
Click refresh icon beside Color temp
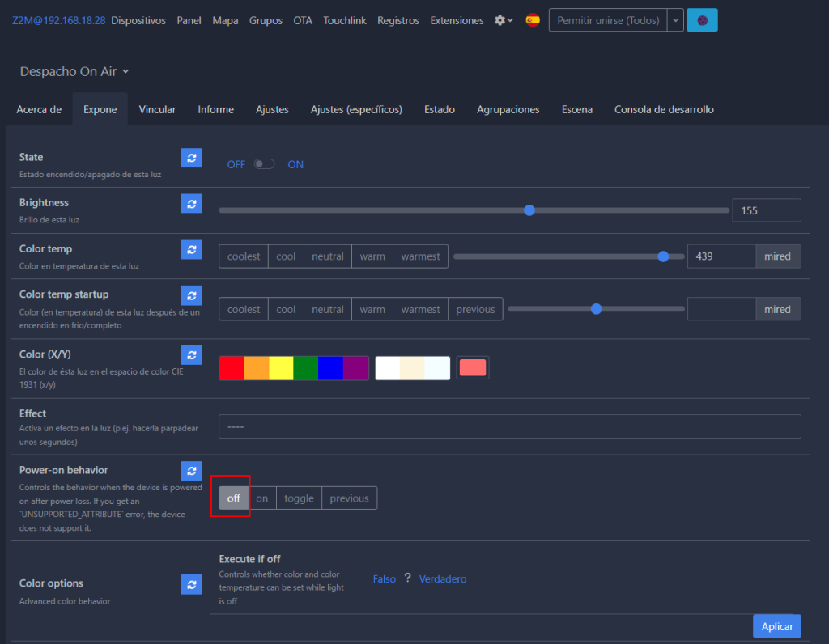191,250
